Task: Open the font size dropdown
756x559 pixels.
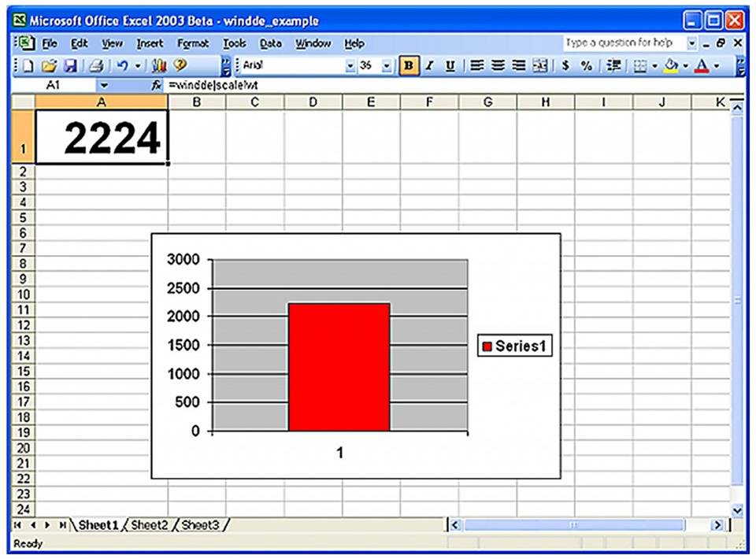Action: 386,66
